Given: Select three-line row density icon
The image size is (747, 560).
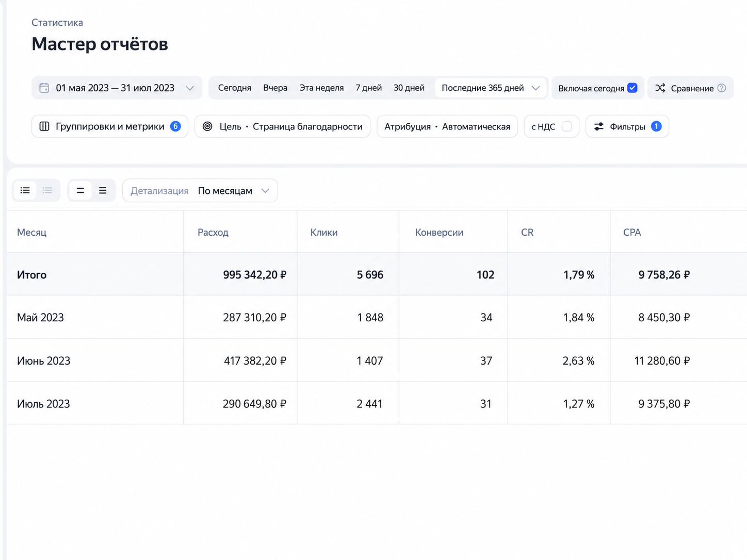Looking at the screenshot, I should [103, 190].
